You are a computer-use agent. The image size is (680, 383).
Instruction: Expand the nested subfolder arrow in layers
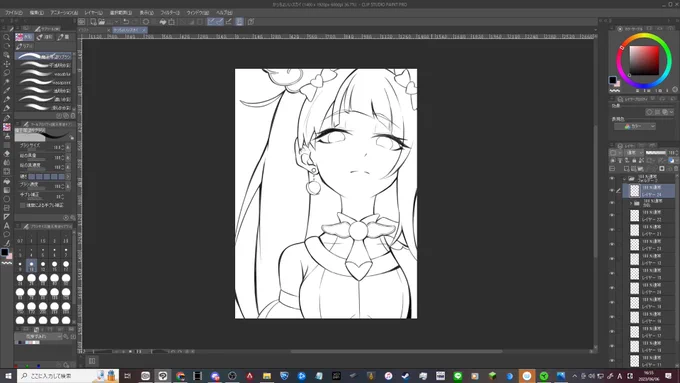(631, 203)
